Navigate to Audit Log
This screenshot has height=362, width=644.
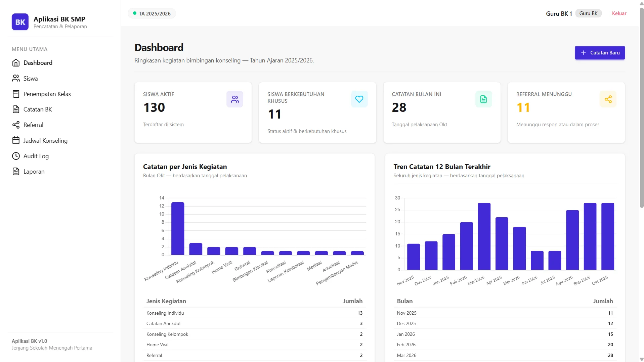click(x=60, y=156)
